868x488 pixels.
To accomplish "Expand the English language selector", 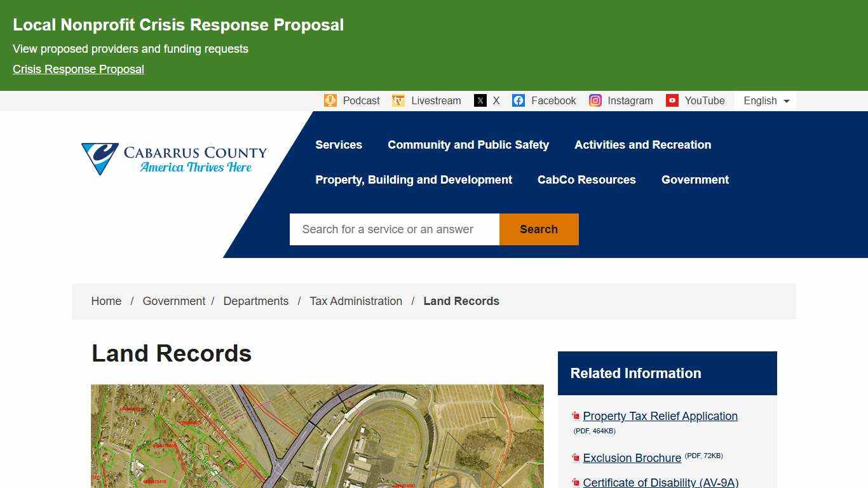I will coord(764,100).
